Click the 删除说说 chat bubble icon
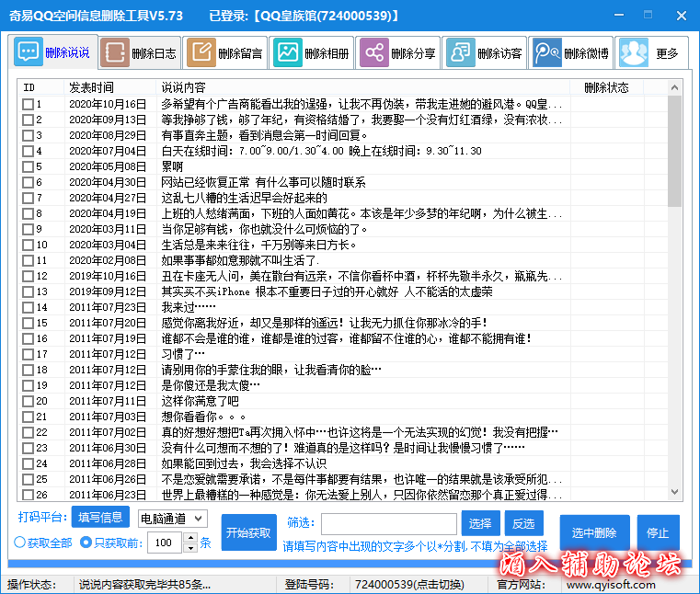This screenshot has height=594, width=700. (29, 52)
